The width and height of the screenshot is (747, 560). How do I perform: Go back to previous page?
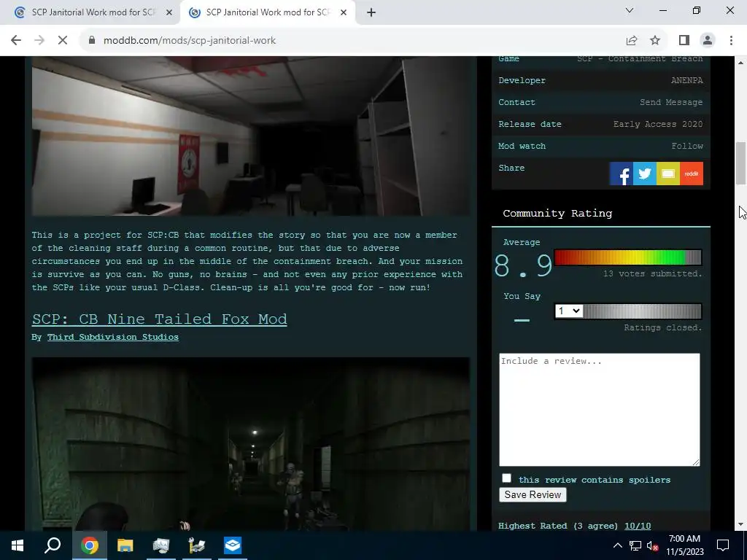click(16, 41)
